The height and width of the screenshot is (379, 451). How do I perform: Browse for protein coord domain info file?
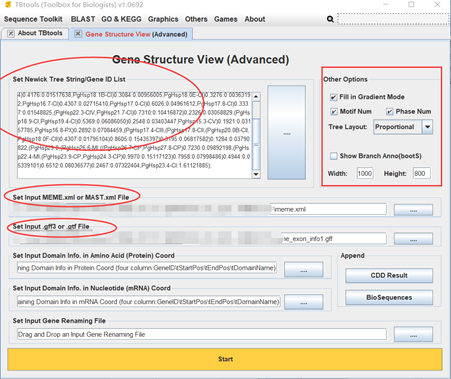[304, 269]
